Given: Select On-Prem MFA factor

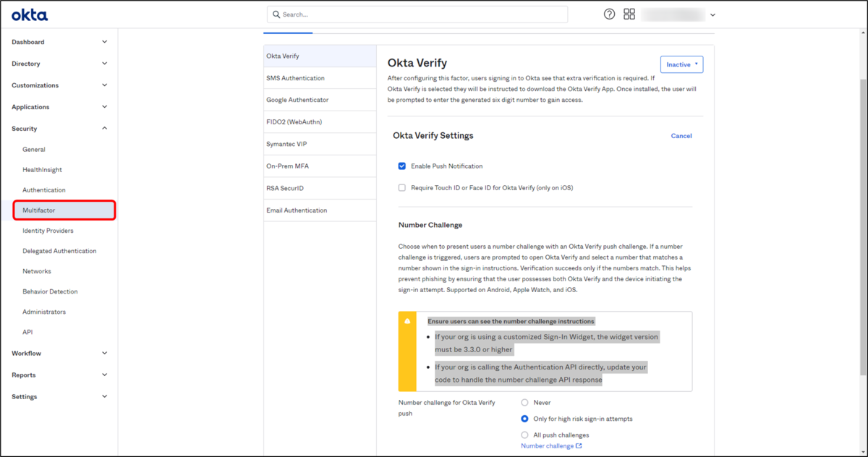Looking at the screenshot, I should [320, 166].
